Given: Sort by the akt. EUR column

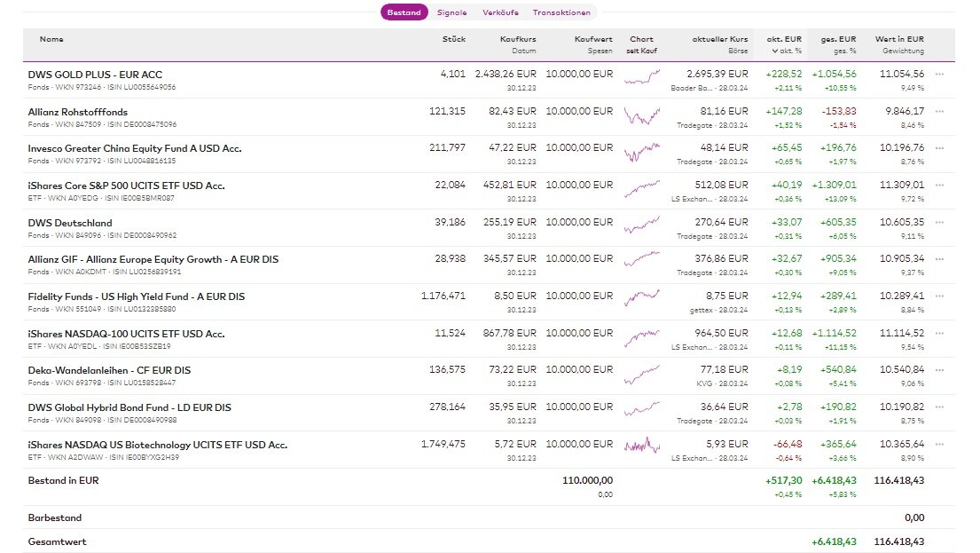Looking at the screenshot, I should coord(784,39).
